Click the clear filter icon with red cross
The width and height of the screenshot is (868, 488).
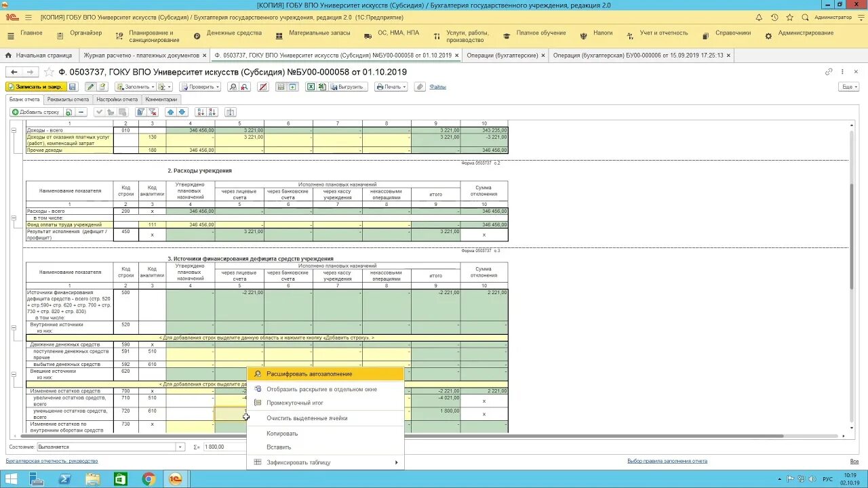[152, 112]
